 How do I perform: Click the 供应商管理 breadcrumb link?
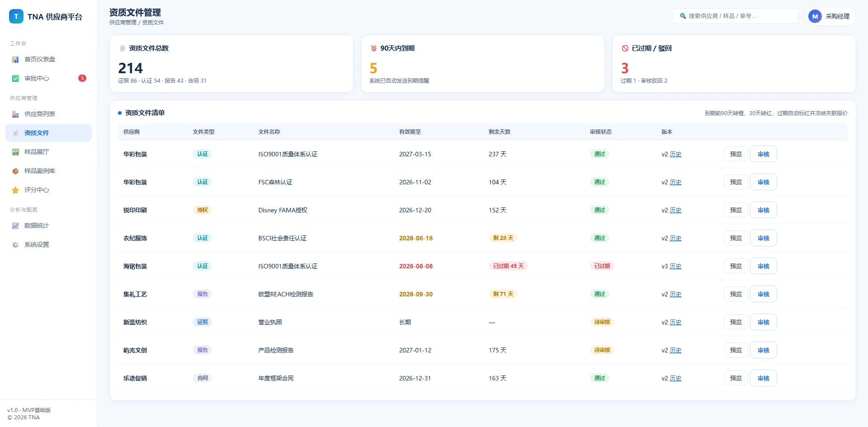[x=123, y=23]
